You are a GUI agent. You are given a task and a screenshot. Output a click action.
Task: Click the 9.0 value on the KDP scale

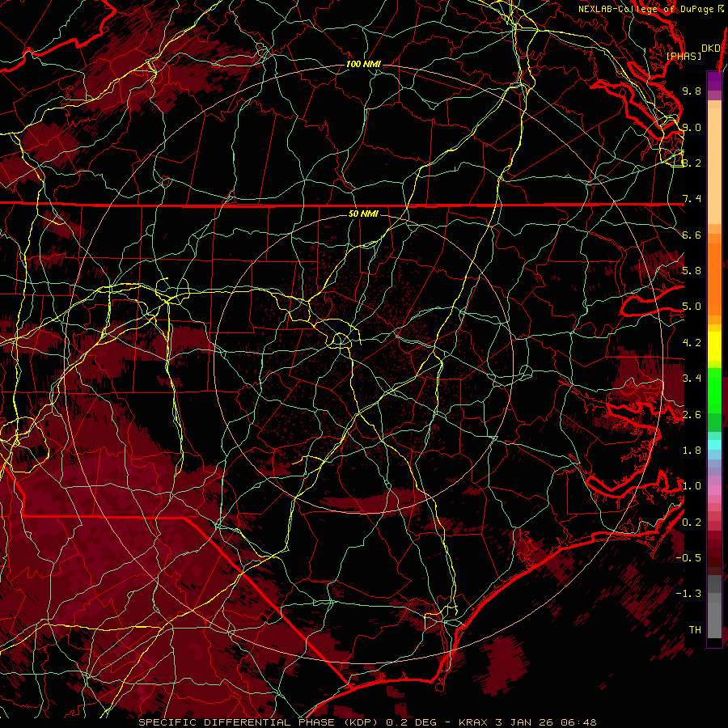tap(692, 127)
